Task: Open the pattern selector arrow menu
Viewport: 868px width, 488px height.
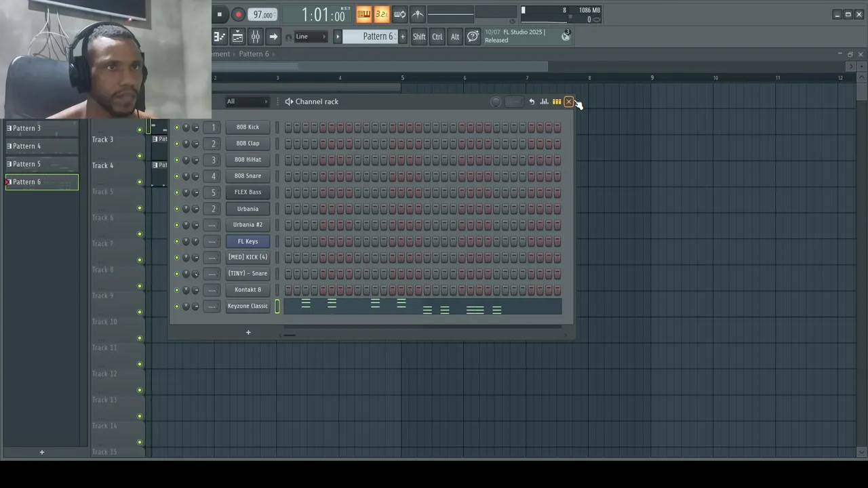Action: coord(337,37)
